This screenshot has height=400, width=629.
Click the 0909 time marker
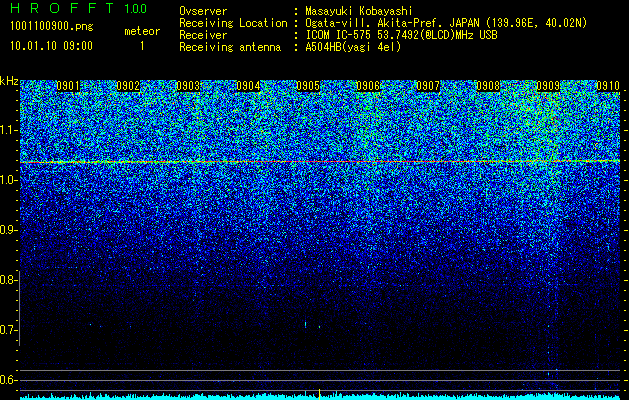548,86
